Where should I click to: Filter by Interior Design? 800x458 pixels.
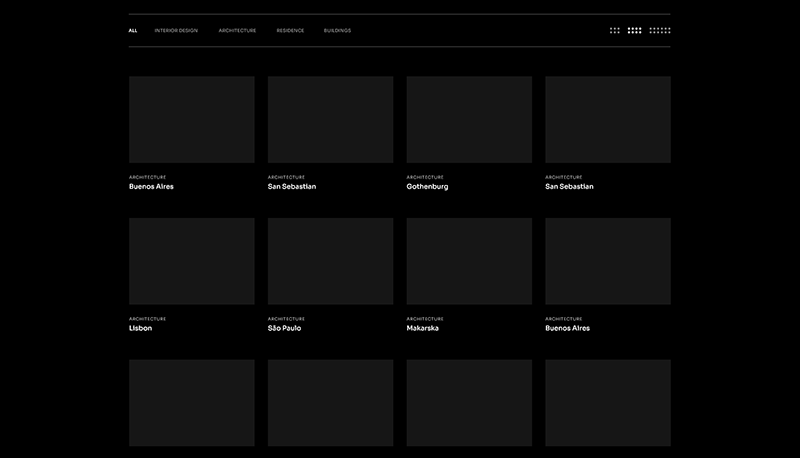click(176, 31)
